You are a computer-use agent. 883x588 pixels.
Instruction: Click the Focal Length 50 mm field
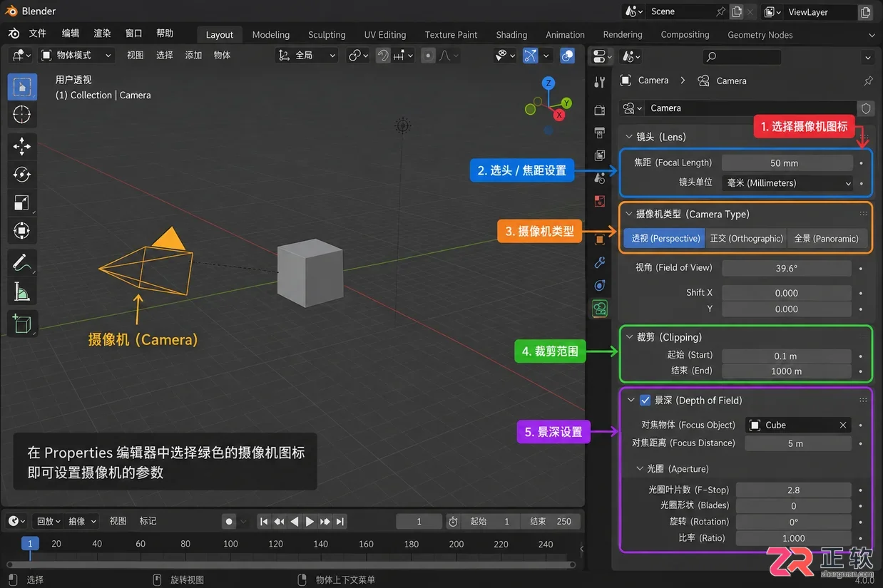coord(787,163)
